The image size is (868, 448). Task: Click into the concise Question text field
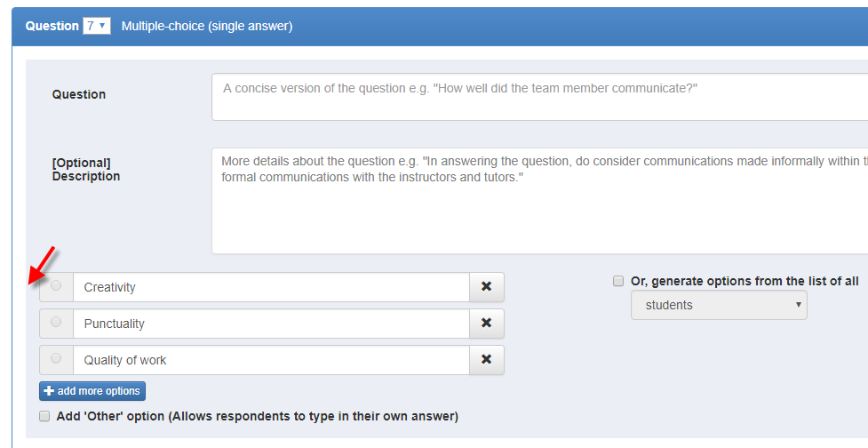pos(540,97)
